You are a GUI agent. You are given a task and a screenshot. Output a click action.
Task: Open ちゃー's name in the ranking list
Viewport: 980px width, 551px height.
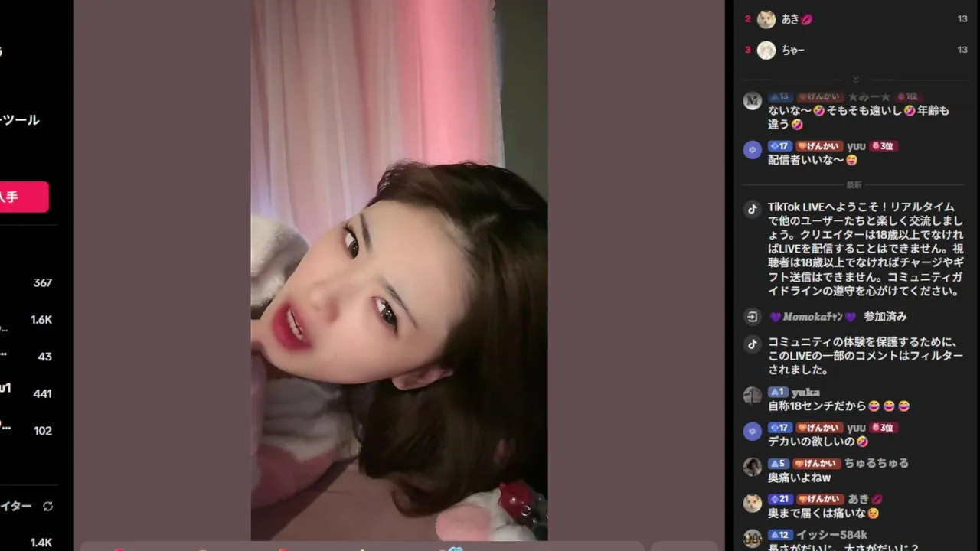tap(793, 50)
